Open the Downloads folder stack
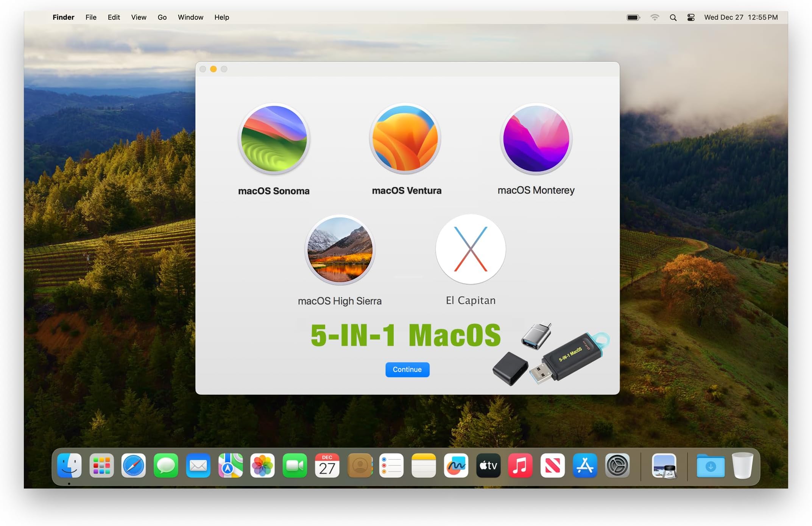The height and width of the screenshot is (526, 812). pyautogui.click(x=711, y=466)
